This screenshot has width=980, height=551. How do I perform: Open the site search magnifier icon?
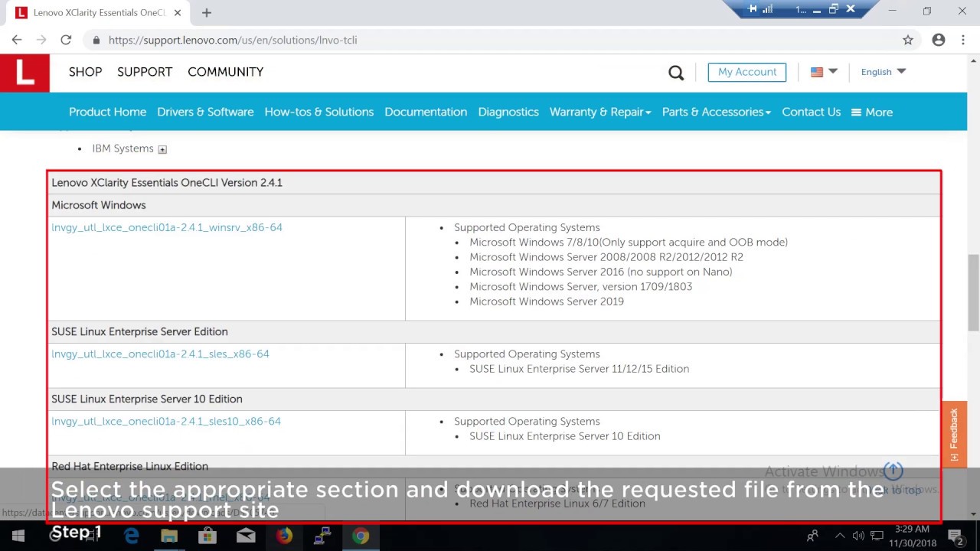coord(676,72)
